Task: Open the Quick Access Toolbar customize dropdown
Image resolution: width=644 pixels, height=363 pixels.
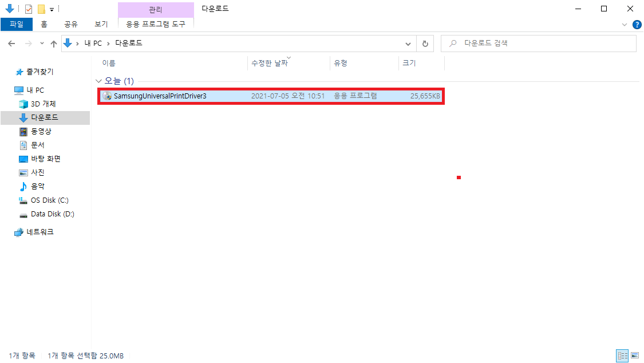Action: point(52,9)
